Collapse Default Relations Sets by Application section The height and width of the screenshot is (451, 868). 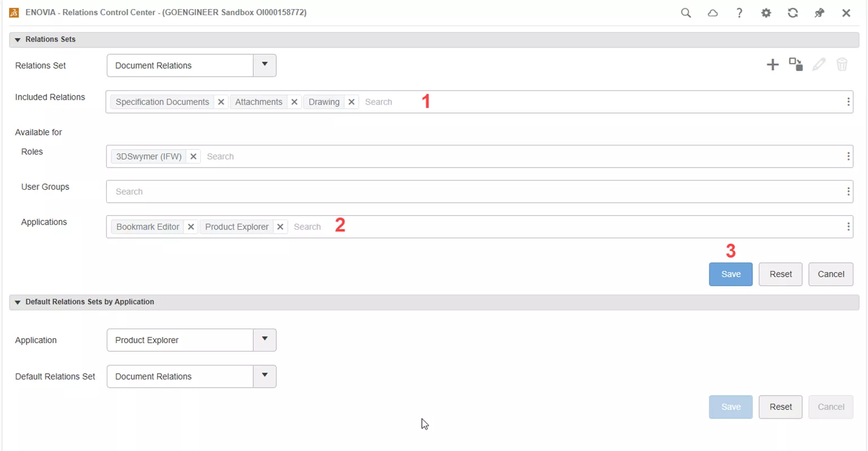18,303
